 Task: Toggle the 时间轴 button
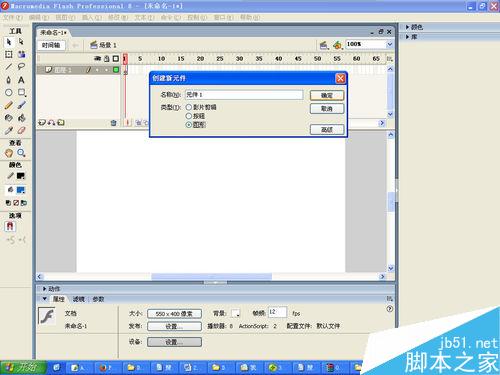coord(51,45)
